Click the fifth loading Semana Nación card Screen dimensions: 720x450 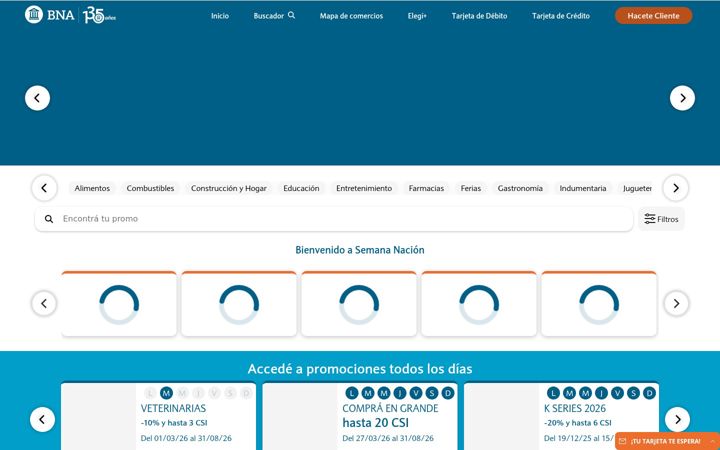[x=599, y=304]
